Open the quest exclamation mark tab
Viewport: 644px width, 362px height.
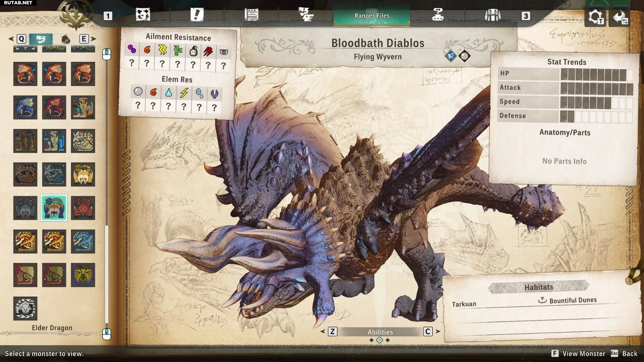pyautogui.click(x=197, y=15)
